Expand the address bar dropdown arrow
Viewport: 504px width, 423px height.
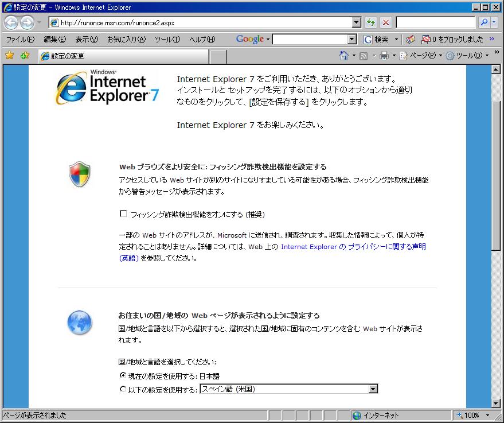357,22
